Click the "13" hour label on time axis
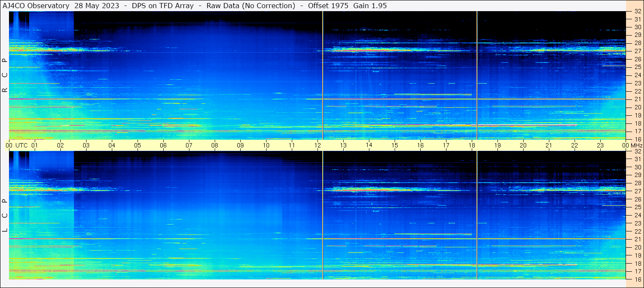The height and width of the screenshot is (288, 644). coord(343,145)
